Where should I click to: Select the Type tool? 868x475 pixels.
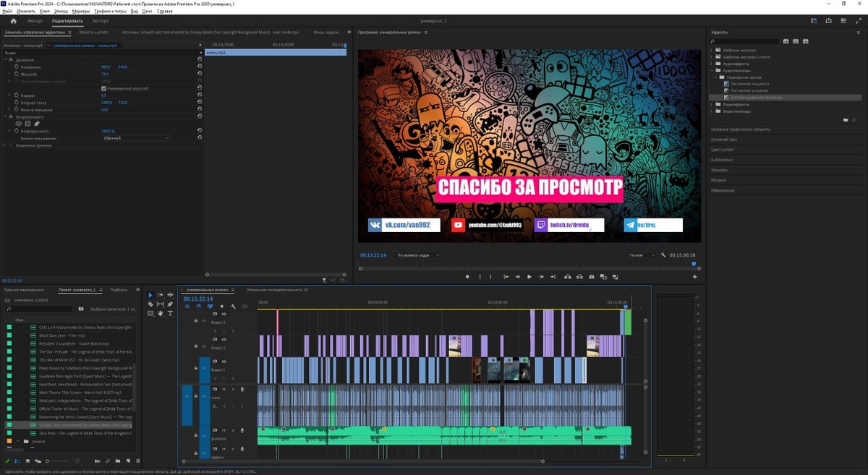(170, 313)
